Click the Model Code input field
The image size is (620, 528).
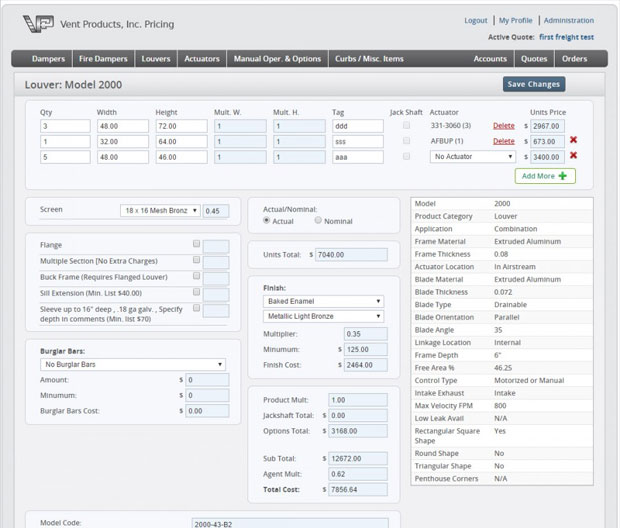pyautogui.click(x=289, y=522)
